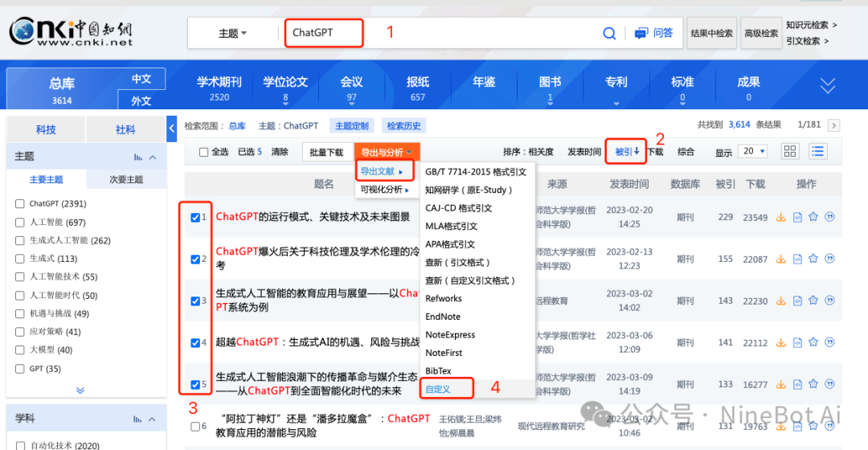Viewport: 868px width, 450px height.
Task: Uncheck result row 1 checkbox
Action: click(x=194, y=218)
